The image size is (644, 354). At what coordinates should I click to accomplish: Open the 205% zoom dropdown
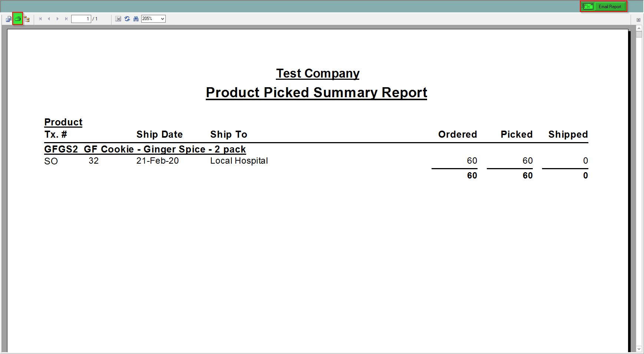tap(153, 19)
